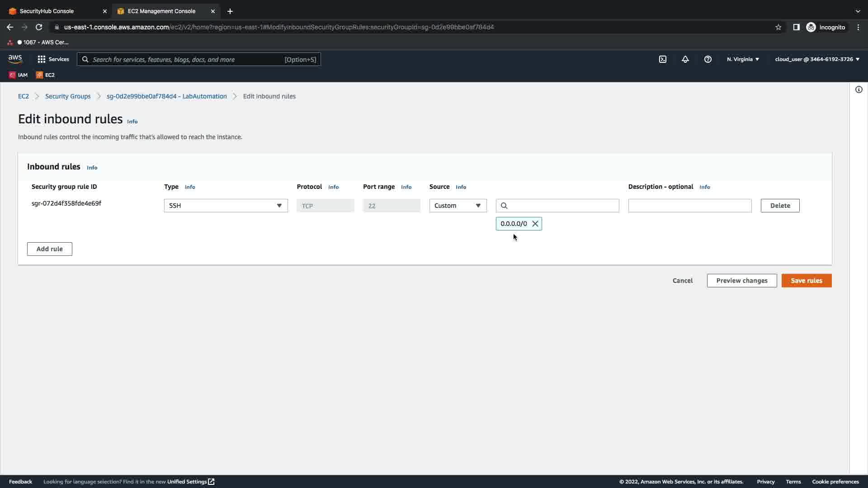Click the Save rules button
The height and width of the screenshot is (488, 868).
click(806, 281)
